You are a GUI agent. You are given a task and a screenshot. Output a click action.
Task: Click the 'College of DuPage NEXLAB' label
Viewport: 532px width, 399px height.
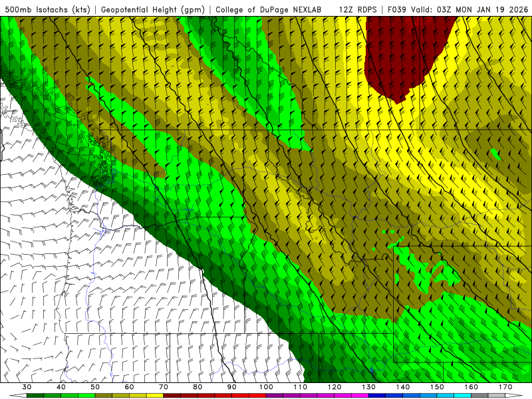(x=269, y=10)
